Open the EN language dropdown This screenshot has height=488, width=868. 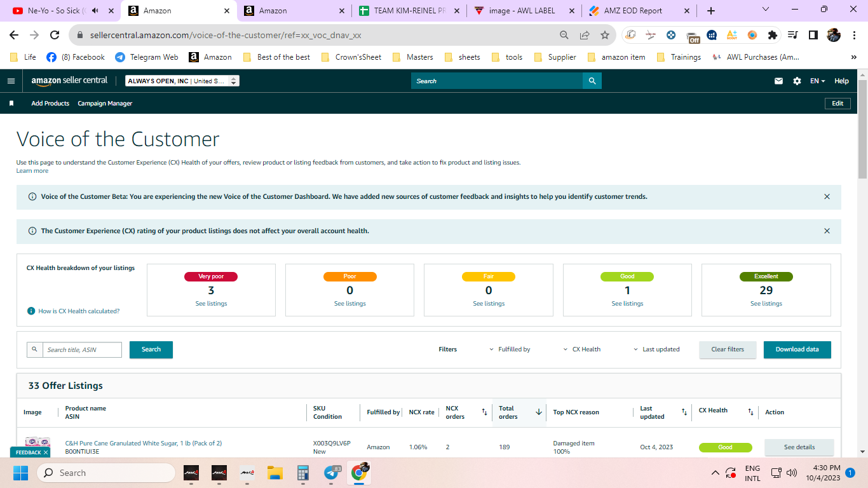[x=817, y=81]
